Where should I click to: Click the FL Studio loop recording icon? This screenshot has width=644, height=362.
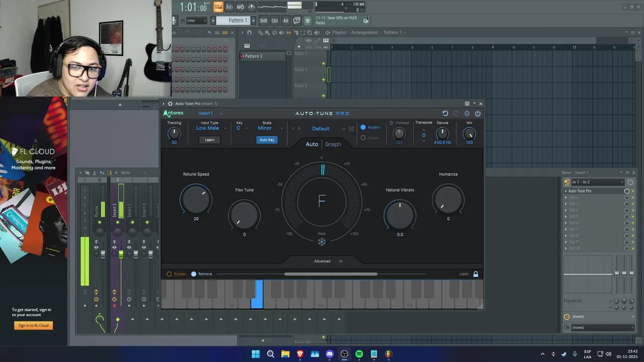point(240,7)
